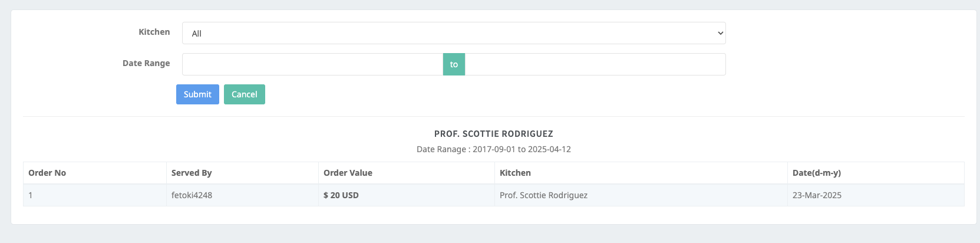Click the green 'to' separator
This screenshot has height=243, width=980.
tap(454, 64)
